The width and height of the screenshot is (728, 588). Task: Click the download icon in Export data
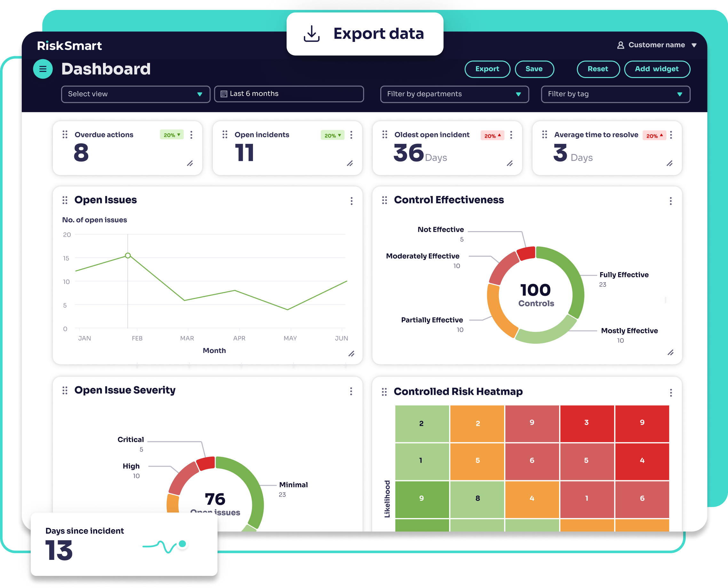(x=311, y=34)
